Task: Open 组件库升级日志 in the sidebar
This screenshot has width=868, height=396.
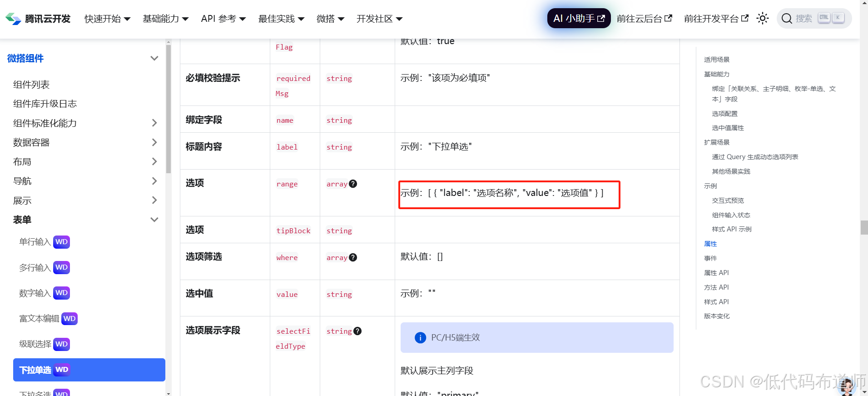Action: pyautogui.click(x=45, y=104)
